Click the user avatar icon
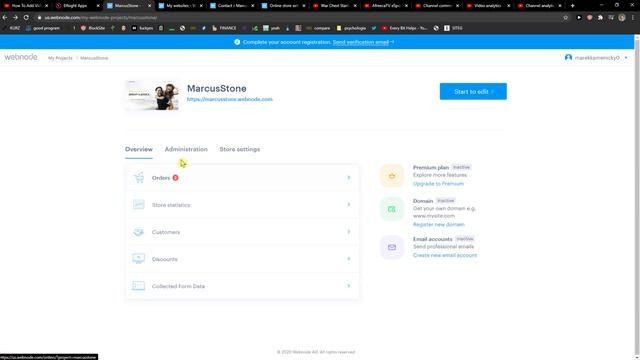The image size is (640, 360). pos(568,58)
